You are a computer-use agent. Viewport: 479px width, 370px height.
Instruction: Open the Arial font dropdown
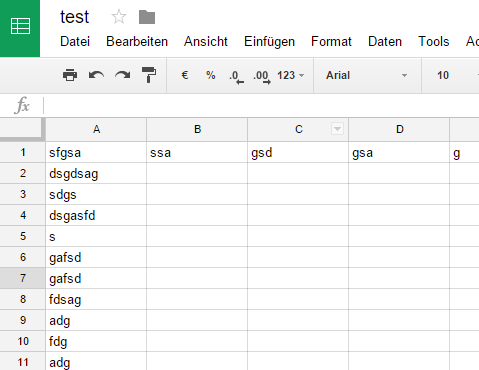tap(367, 75)
